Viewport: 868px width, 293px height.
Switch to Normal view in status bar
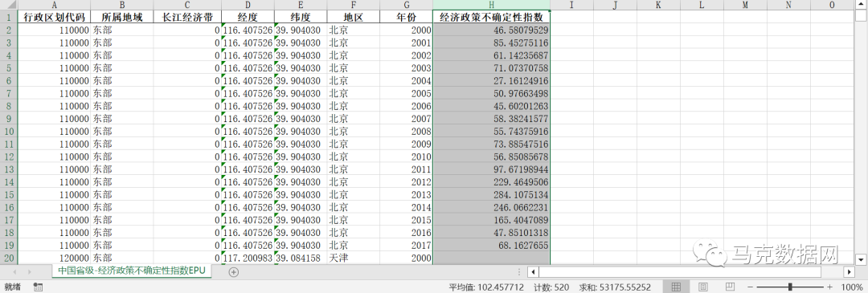(676, 287)
